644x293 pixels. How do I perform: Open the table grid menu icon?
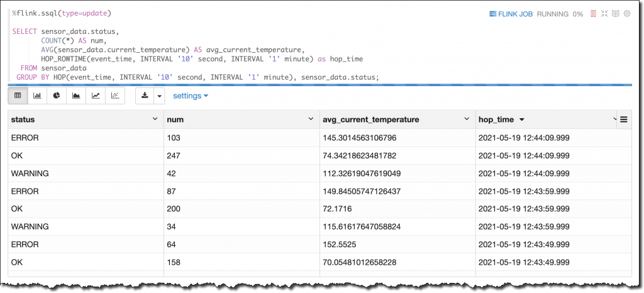click(x=624, y=119)
